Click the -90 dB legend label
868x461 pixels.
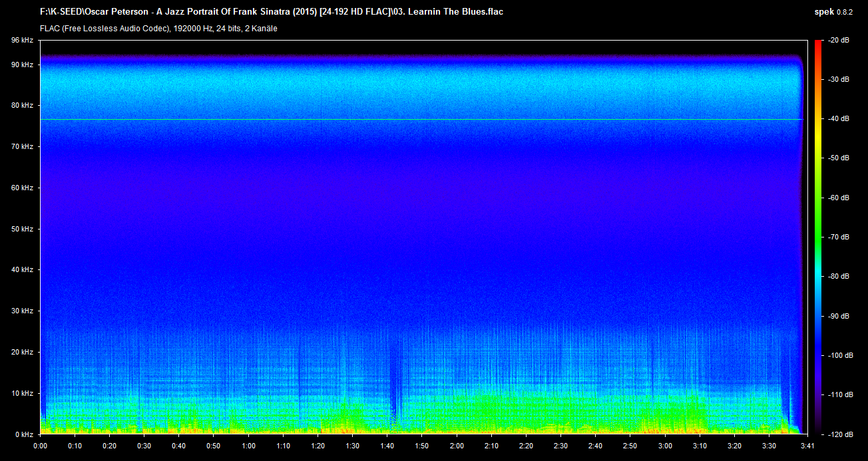[x=838, y=316]
